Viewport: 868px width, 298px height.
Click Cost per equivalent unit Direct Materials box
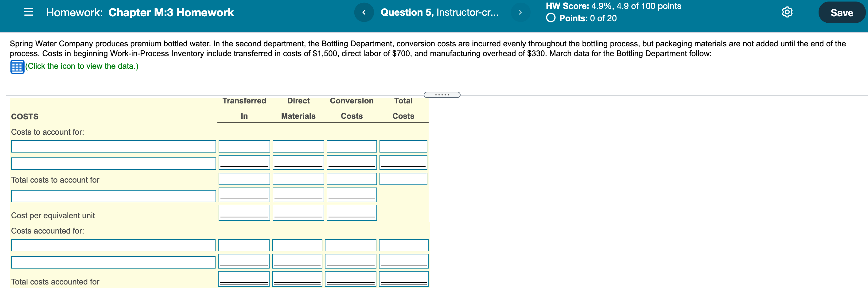[298, 212]
